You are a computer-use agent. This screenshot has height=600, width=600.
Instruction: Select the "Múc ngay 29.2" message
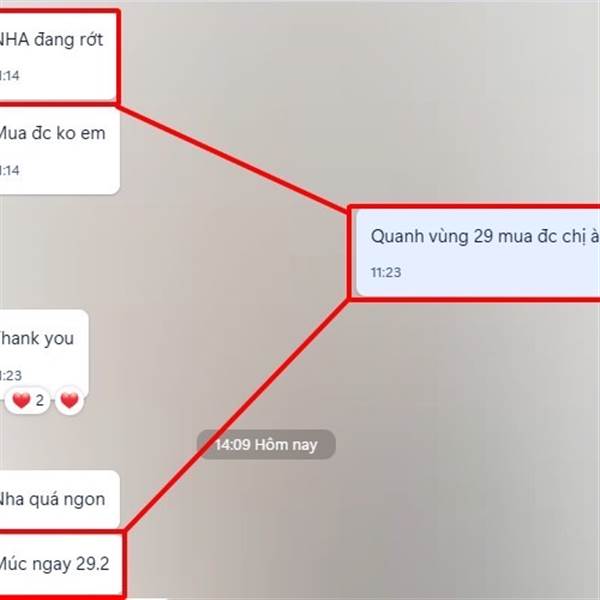[60, 564]
